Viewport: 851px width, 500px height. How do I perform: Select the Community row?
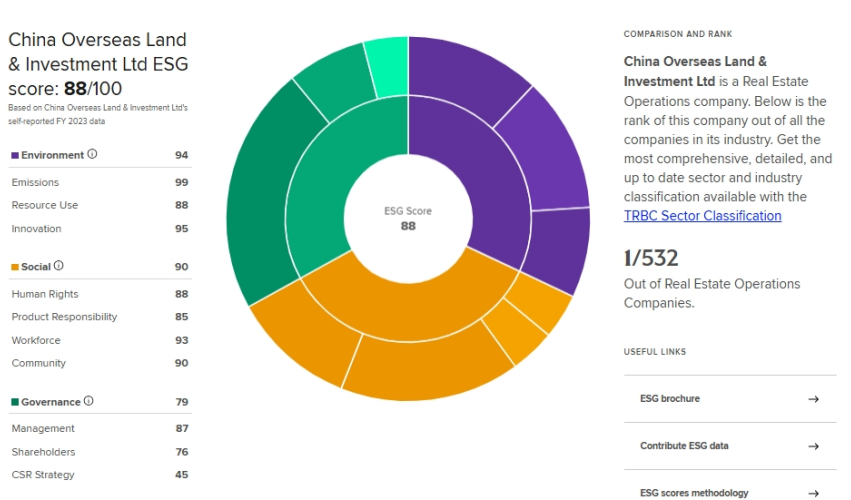100,363
